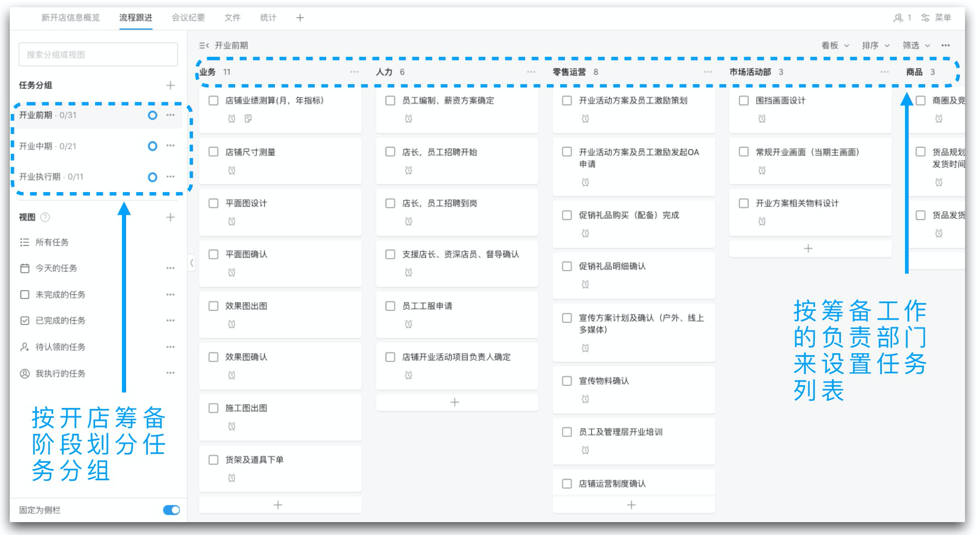Open the note icon on 店铺业绩测算 card
The width and height of the screenshot is (980, 535).
click(x=248, y=119)
